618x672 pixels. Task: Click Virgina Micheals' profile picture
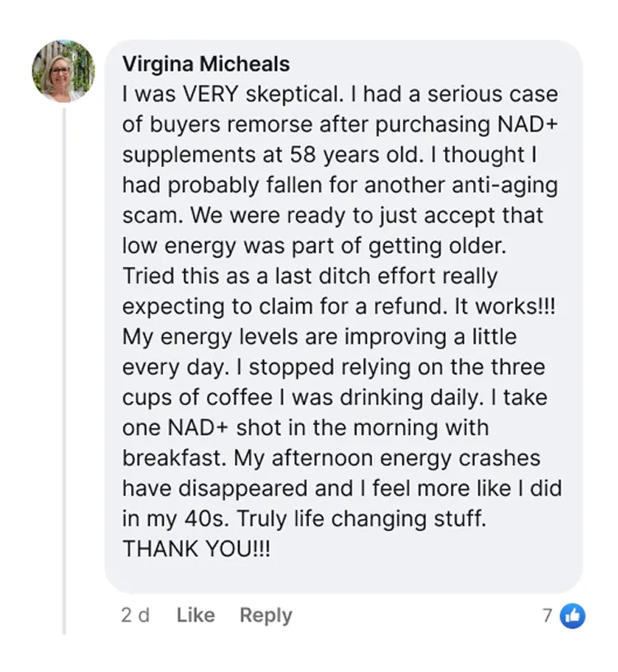pyautogui.click(x=63, y=71)
